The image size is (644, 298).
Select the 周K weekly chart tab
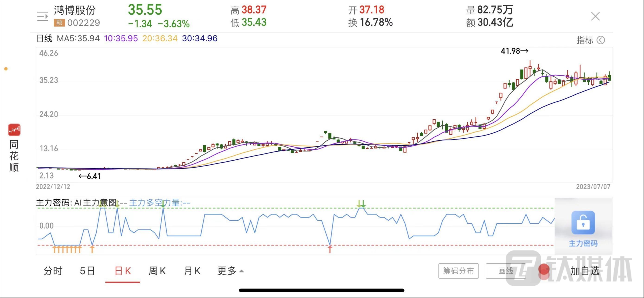tap(157, 271)
